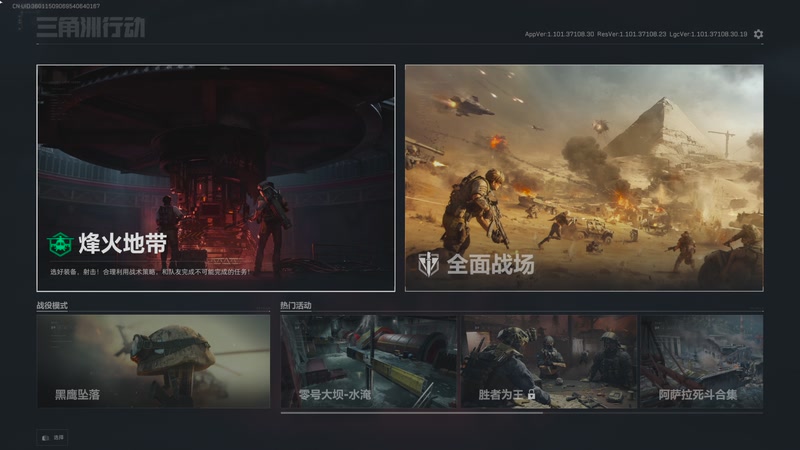The image size is (800, 450).
Task: Open the 黑鹰坠落 campaign card
Action: [153, 361]
